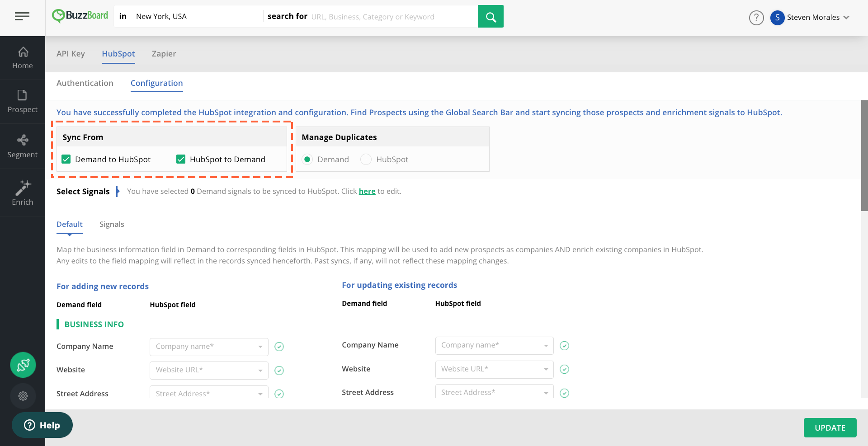Click the green search magnifier button
This screenshot has height=446, width=868.
[491, 17]
